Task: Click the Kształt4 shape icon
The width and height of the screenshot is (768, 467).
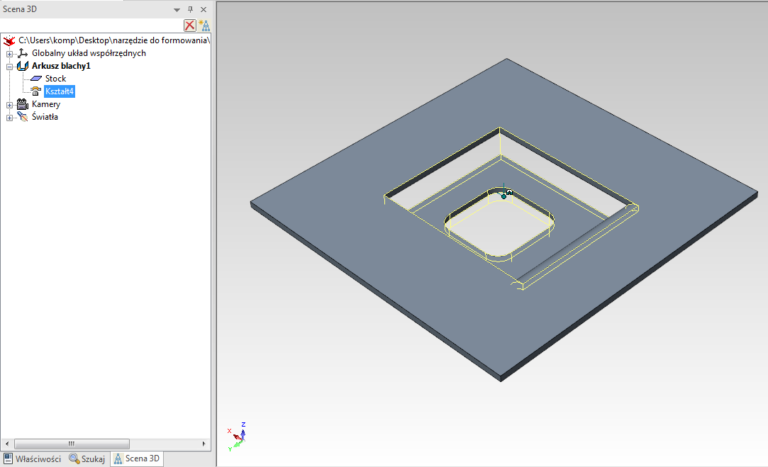Action: [36, 92]
